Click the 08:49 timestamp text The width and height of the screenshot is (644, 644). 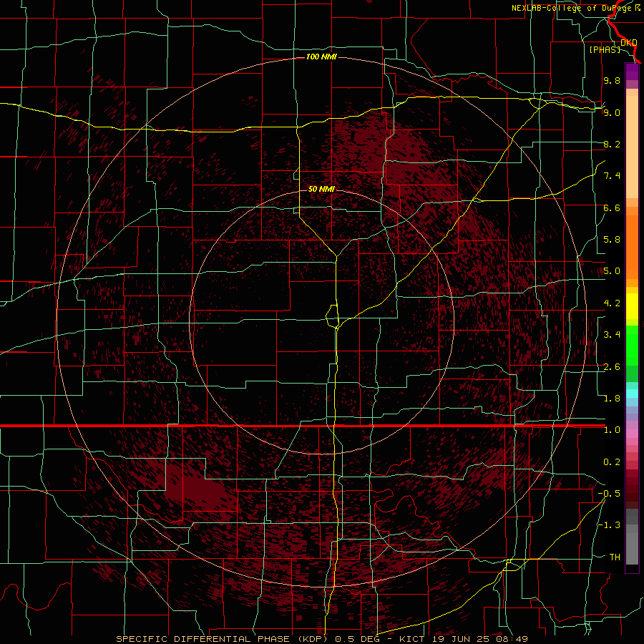513,639
